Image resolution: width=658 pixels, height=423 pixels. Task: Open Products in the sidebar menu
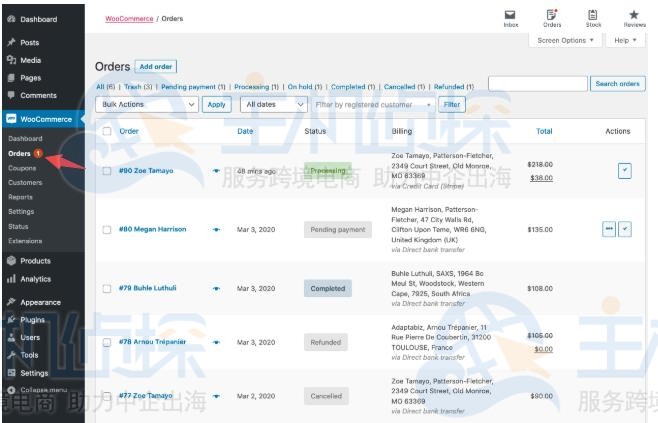[x=35, y=260]
